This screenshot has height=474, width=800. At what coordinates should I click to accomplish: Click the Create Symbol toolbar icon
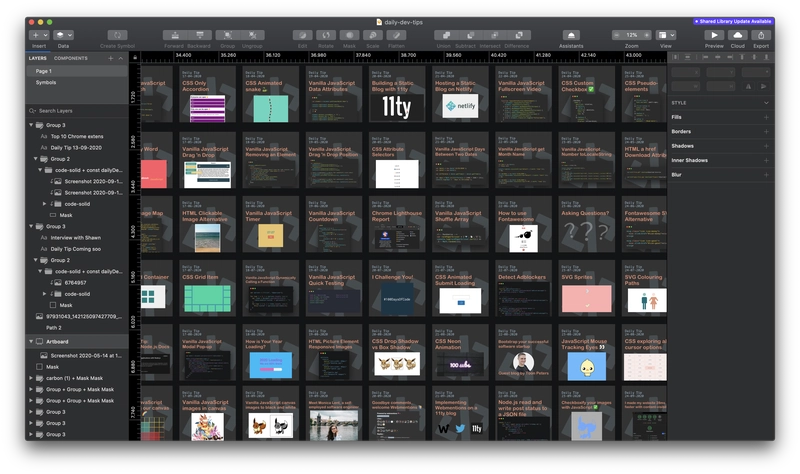coord(117,35)
